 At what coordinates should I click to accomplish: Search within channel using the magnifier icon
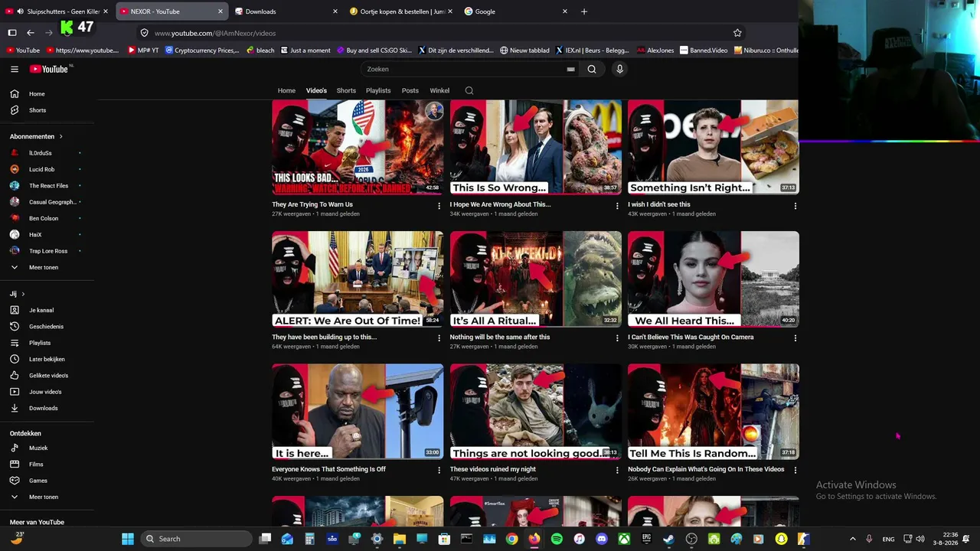469,90
